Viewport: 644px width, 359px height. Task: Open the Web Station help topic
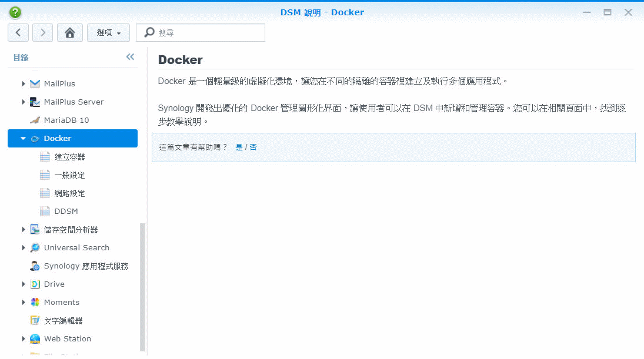(68, 339)
